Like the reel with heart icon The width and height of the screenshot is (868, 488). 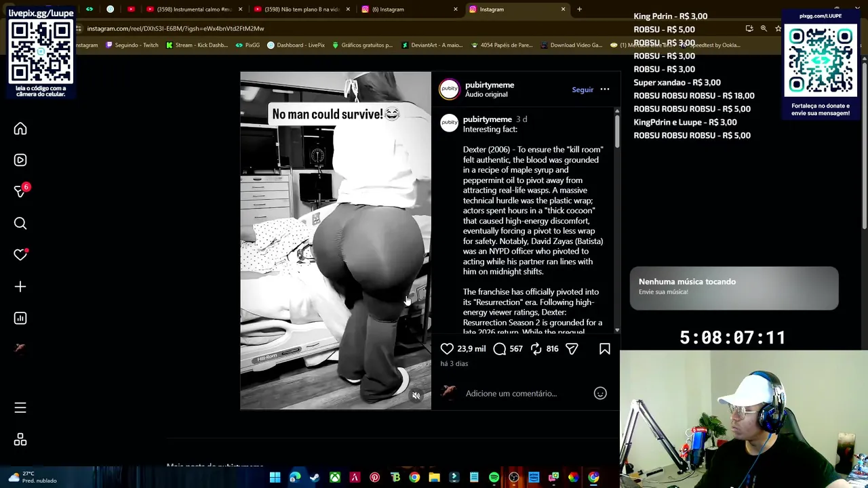click(447, 348)
